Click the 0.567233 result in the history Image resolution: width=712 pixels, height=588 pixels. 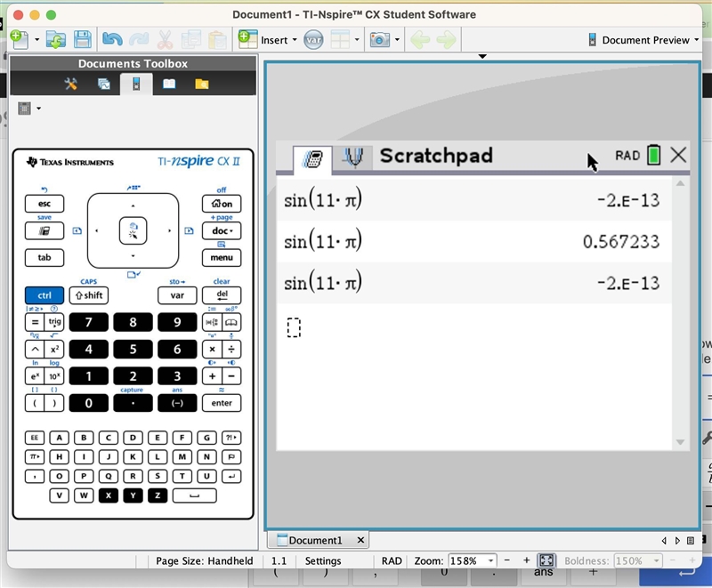point(620,242)
